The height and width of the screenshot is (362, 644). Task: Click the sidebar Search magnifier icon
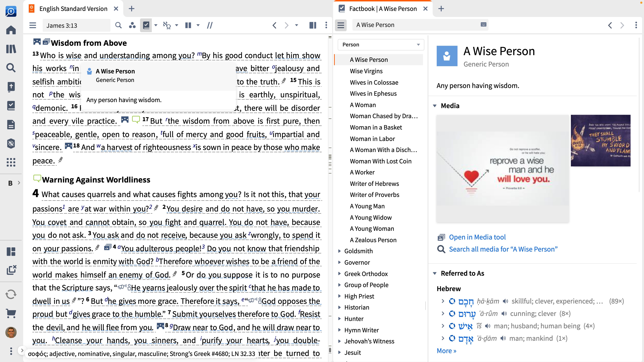[x=11, y=68]
